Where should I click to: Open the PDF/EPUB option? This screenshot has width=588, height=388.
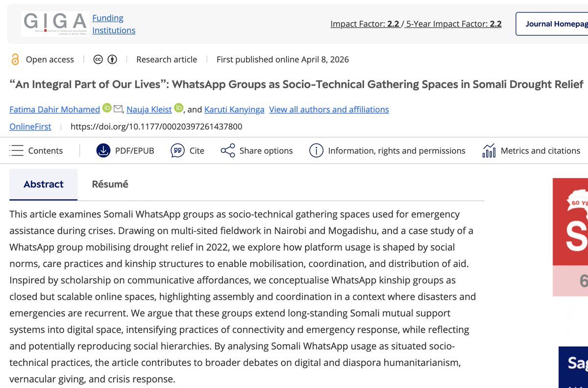click(134, 151)
